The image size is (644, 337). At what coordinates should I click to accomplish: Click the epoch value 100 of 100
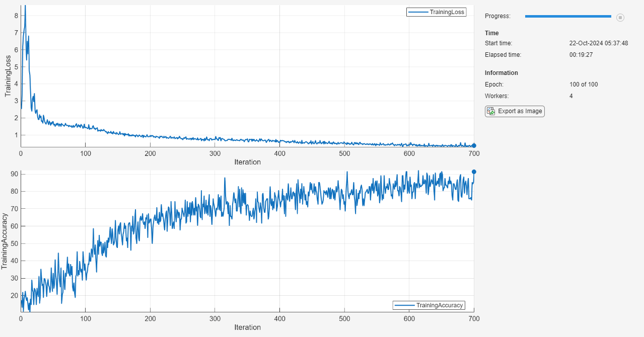tap(584, 85)
